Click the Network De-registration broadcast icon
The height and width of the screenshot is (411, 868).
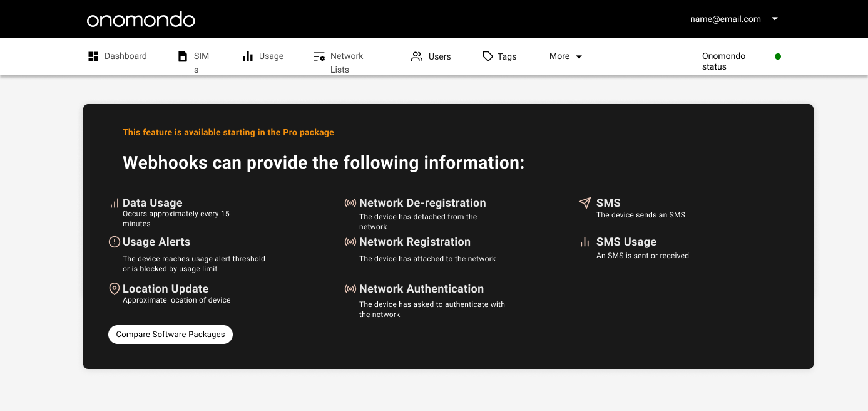(x=350, y=203)
